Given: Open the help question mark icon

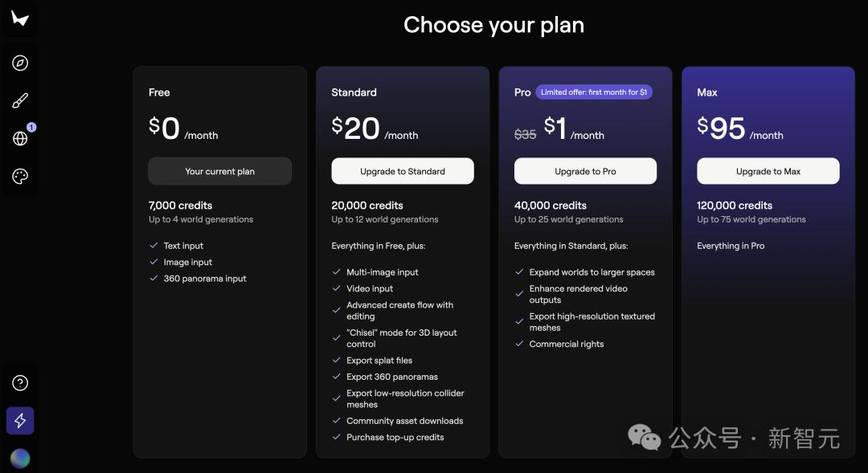Looking at the screenshot, I should click(20, 383).
